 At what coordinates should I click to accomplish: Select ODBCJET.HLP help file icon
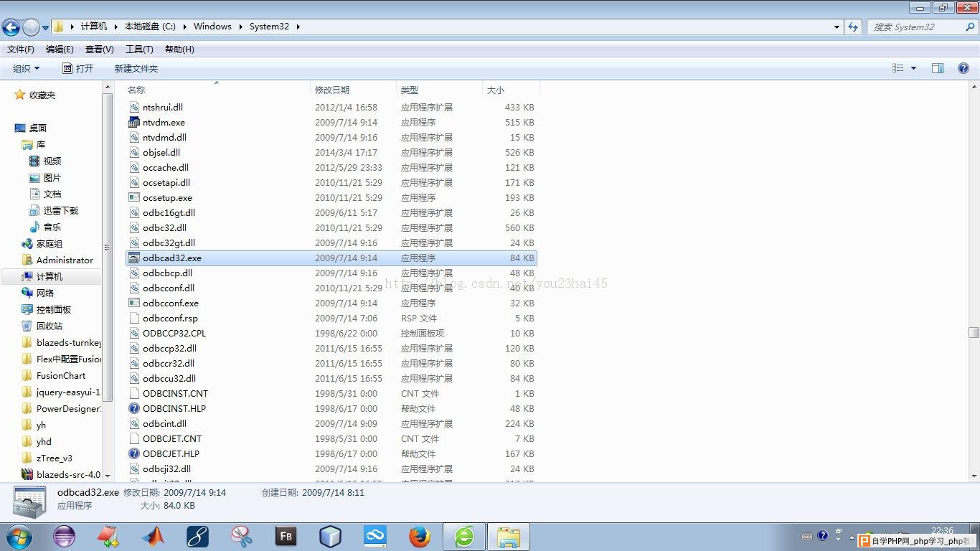click(133, 453)
